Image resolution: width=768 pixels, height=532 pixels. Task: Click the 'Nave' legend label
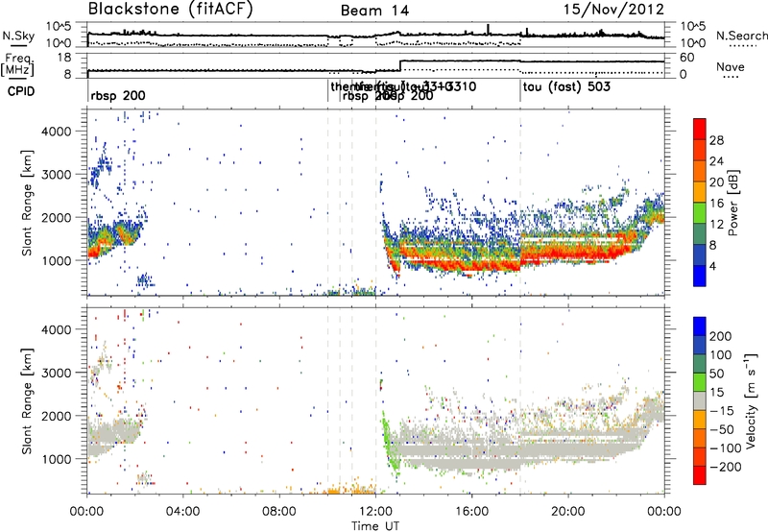(x=731, y=66)
